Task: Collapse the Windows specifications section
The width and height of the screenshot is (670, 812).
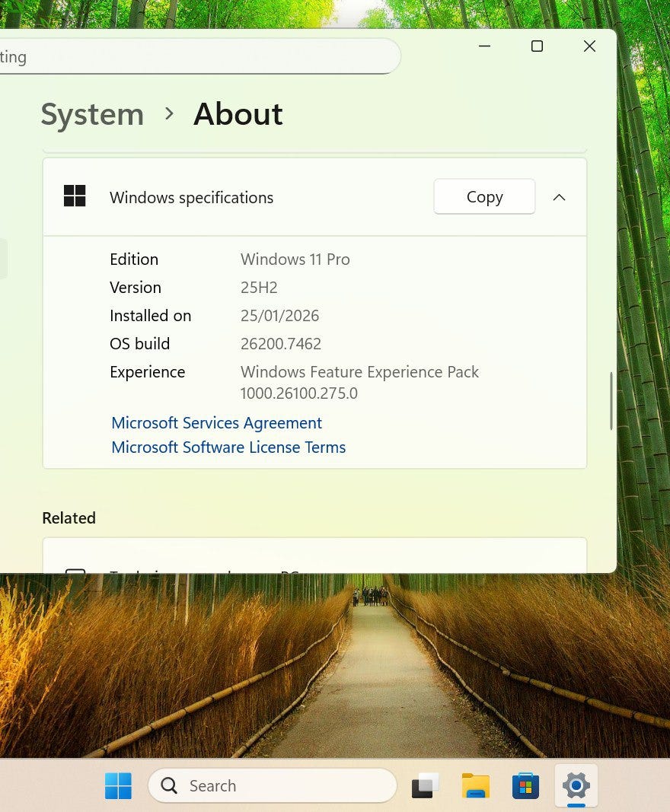Action: point(559,197)
